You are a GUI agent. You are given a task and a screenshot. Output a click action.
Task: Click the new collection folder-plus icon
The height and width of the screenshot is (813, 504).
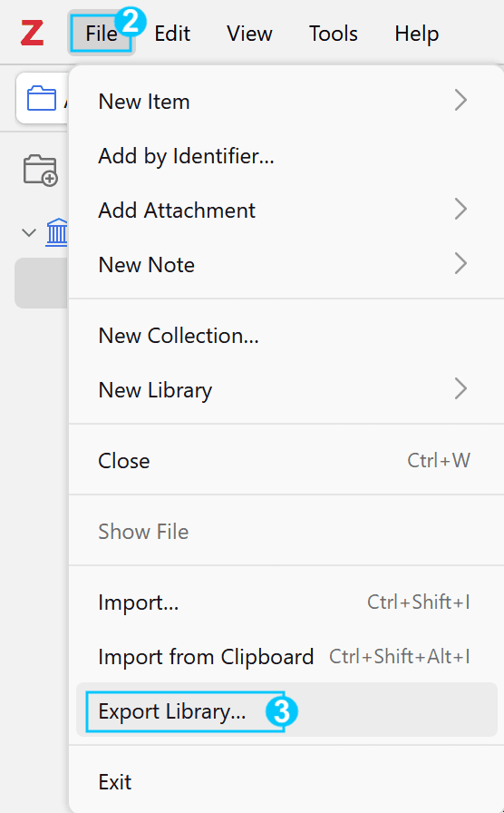pos(41,170)
